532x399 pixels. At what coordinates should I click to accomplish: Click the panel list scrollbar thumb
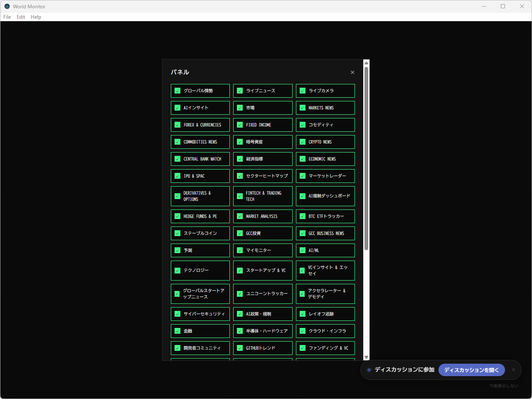pyautogui.click(x=366, y=158)
